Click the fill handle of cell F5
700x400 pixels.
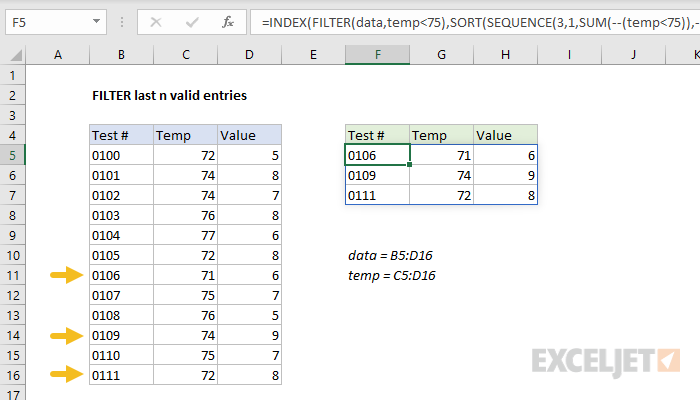click(409, 165)
